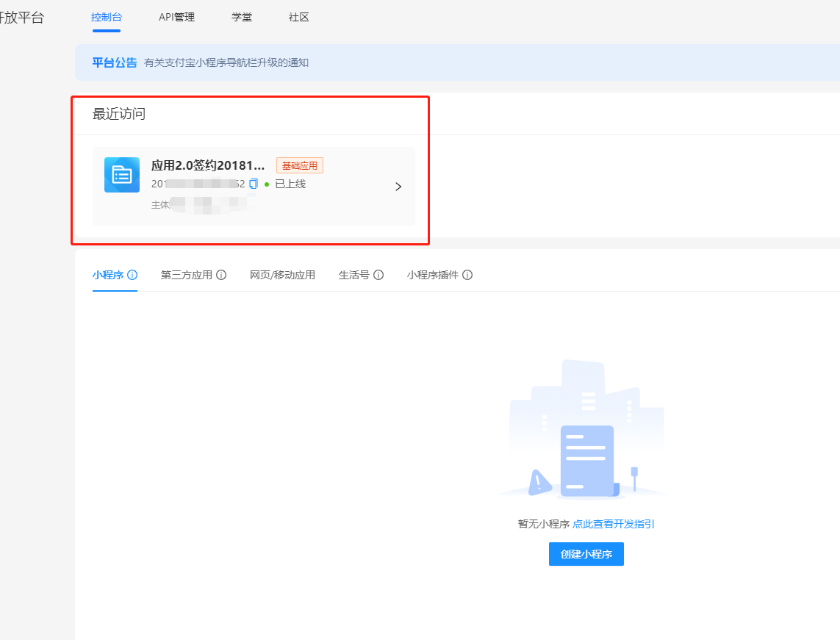The height and width of the screenshot is (640, 840).
Task: Click the green 已上线 status dot
Action: point(266,184)
